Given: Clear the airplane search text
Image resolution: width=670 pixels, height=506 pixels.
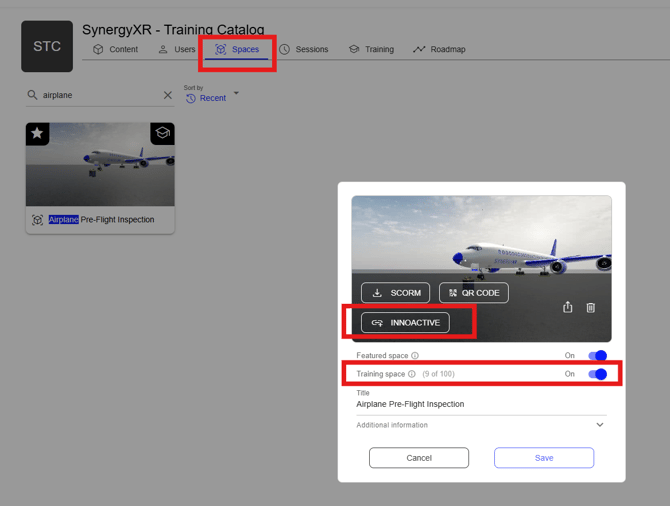Looking at the screenshot, I should click(x=167, y=95).
